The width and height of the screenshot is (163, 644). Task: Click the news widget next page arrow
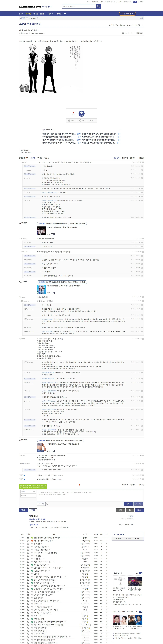[x=141, y=611]
